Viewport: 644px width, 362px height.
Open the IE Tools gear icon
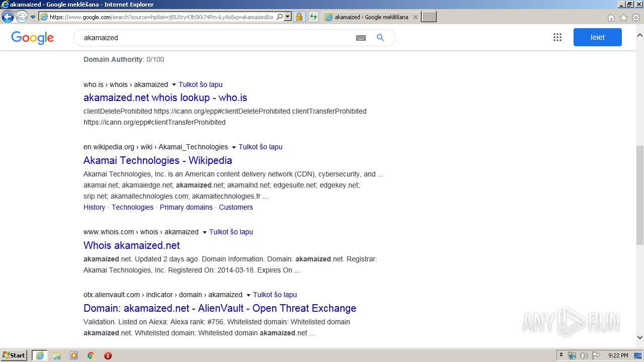636,18
